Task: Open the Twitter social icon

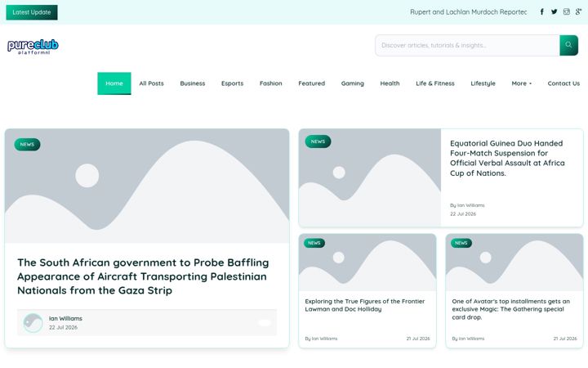Action: 554,11
